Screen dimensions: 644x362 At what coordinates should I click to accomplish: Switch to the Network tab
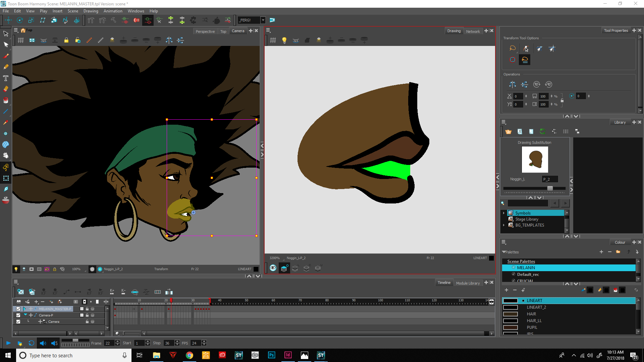(473, 31)
